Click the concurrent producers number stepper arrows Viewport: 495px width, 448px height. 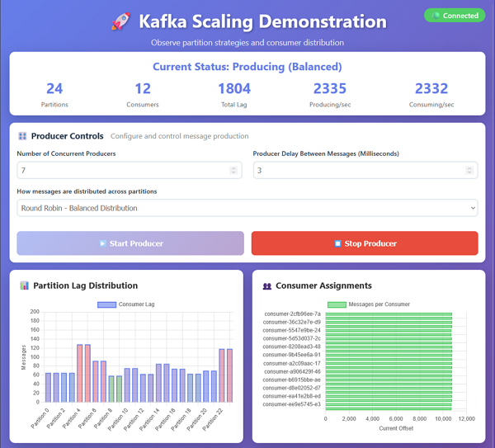(x=233, y=171)
